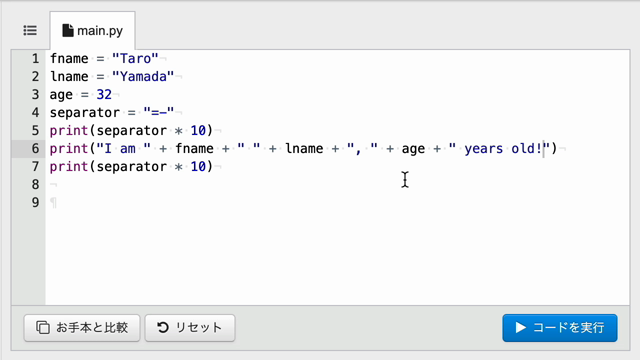This screenshot has height=360, width=640.
Task: Click the play triangle icon on run button
Action: pos(520,327)
